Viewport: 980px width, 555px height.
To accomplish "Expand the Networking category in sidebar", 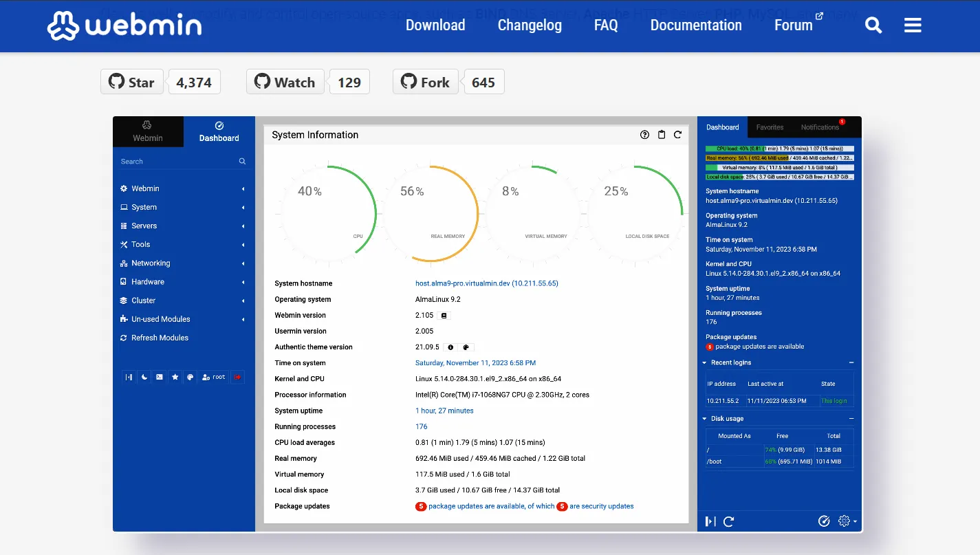I will coord(183,263).
